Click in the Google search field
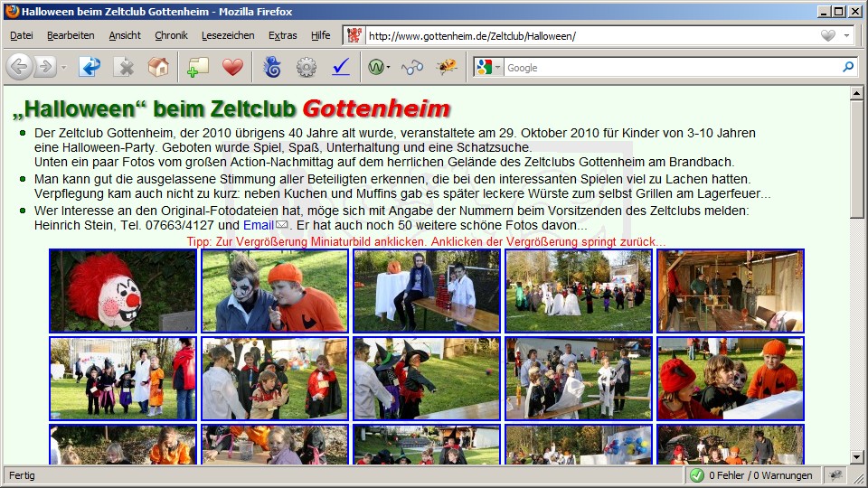Image resolution: width=868 pixels, height=488 pixels. coord(669,68)
